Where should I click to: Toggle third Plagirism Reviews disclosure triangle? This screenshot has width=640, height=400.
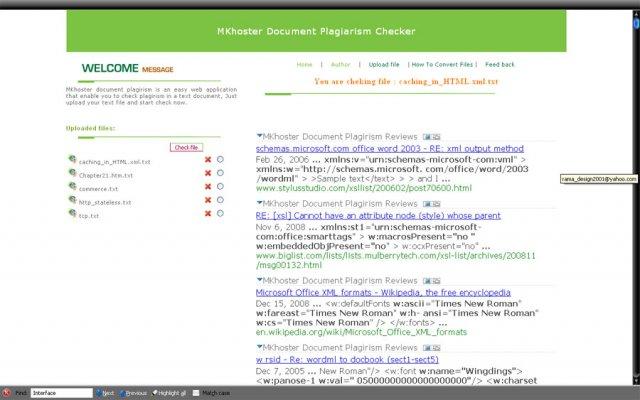(260, 279)
